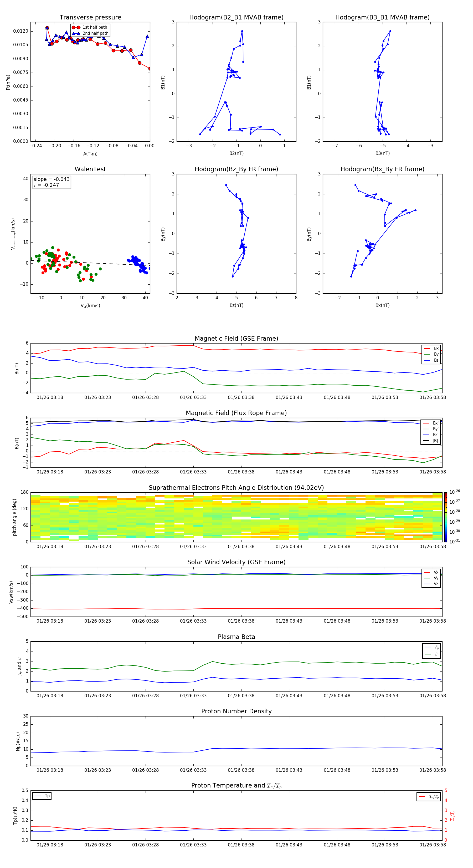This screenshot has height=868, width=473.
Task: Click the "Magnetic Field (GSE Frame)" title
Action: 236,339
